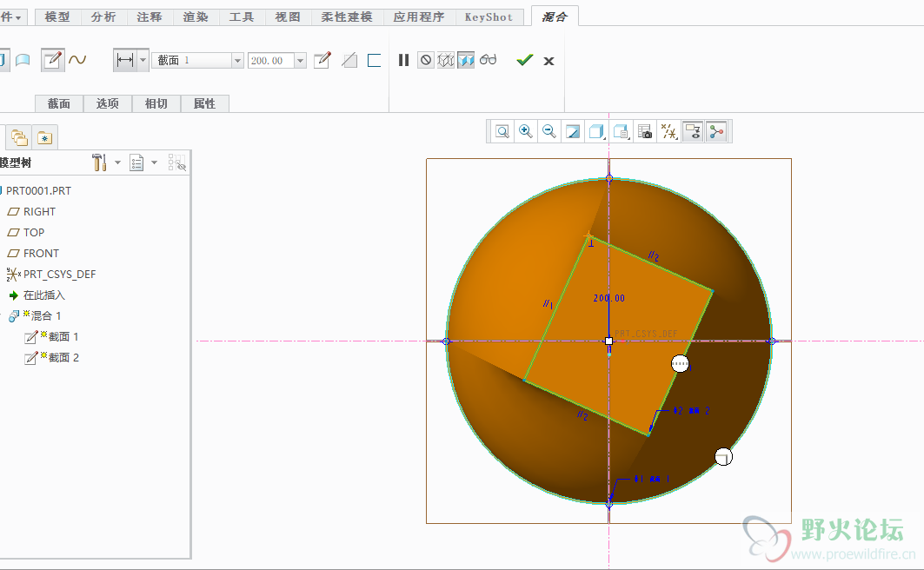Toggle attached shaded preview mode
Screen dimensions: 924x570
click(x=466, y=60)
